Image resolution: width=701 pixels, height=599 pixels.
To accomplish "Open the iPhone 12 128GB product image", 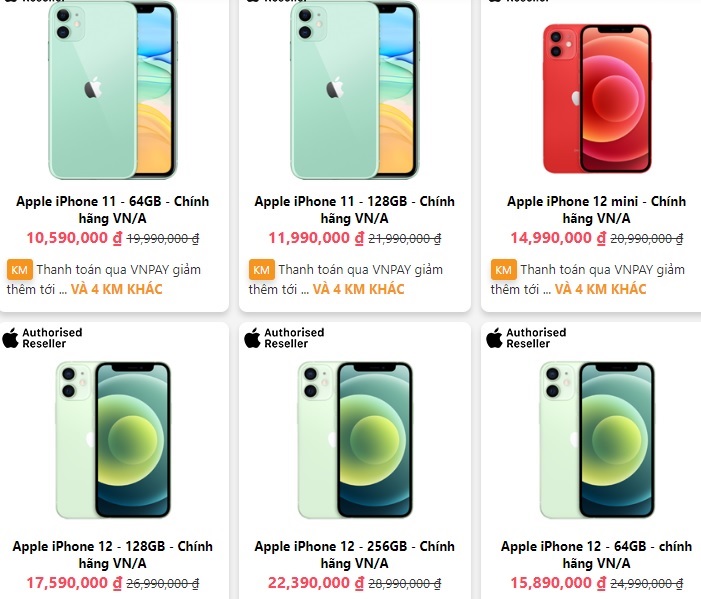I will pyautogui.click(x=113, y=440).
